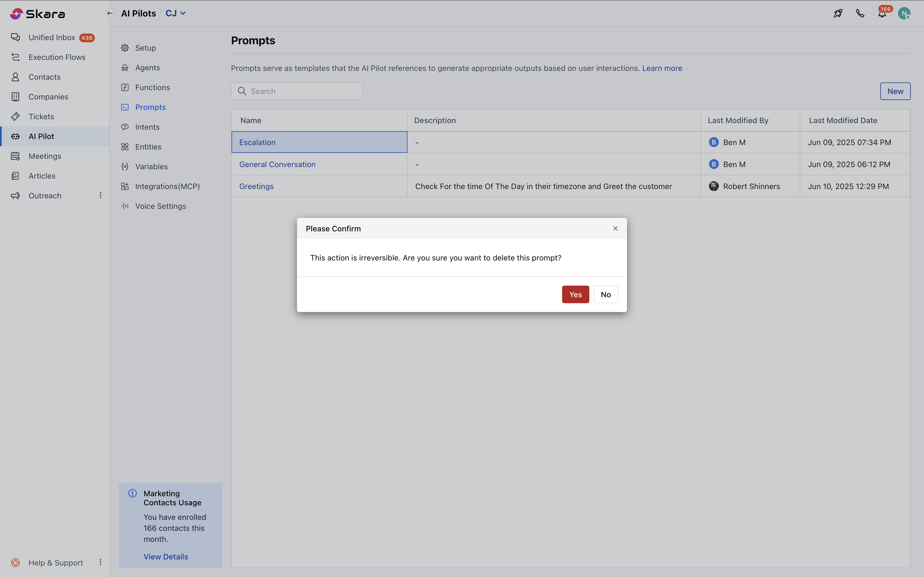Image resolution: width=924 pixels, height=577 pixels.
Task: Expand the CJ pilot dropdown
Action: coord(176,13)
